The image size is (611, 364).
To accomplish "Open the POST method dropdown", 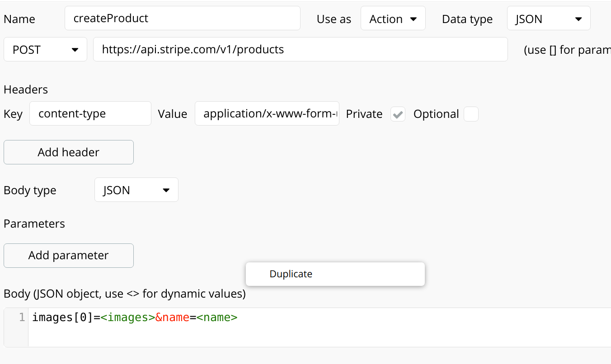I will 45,50.
